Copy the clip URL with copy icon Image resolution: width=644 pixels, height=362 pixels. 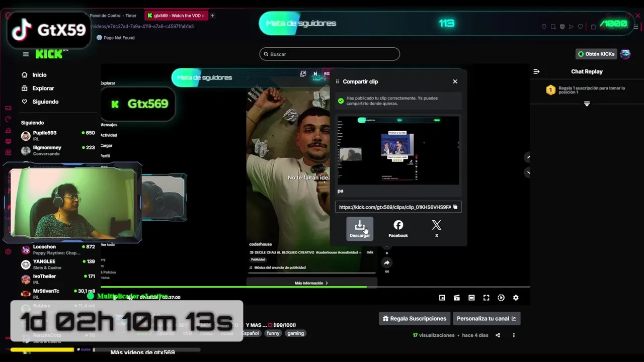[455, 207]
